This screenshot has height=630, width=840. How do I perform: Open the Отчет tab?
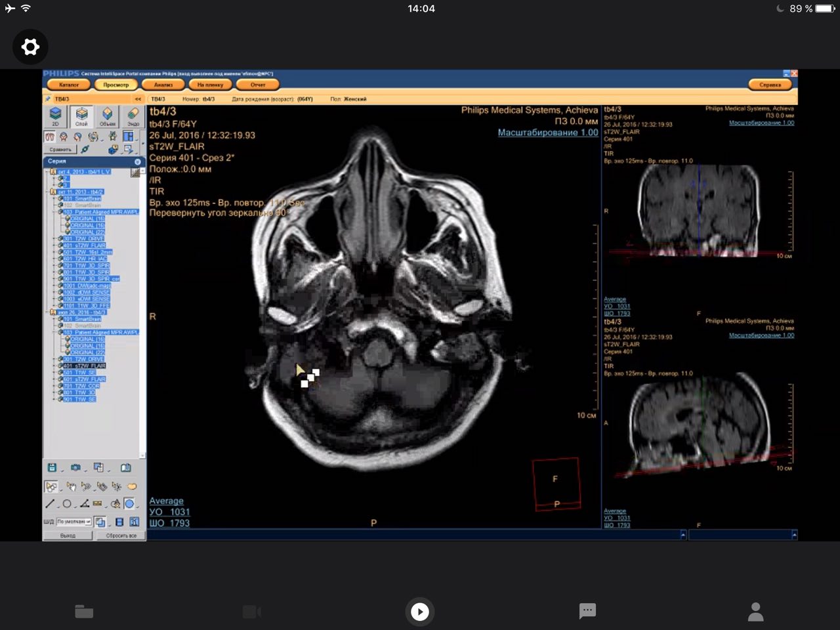click(x=258, y=85)
